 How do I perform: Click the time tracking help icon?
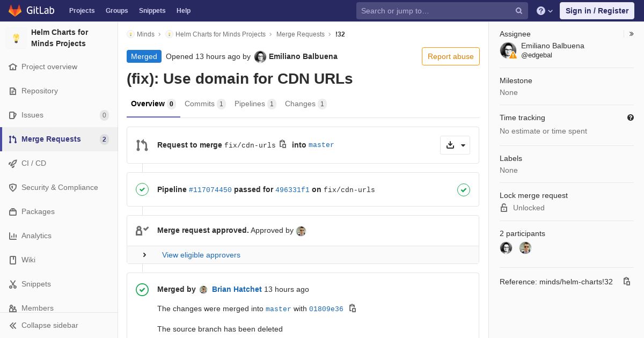point(631,117)
